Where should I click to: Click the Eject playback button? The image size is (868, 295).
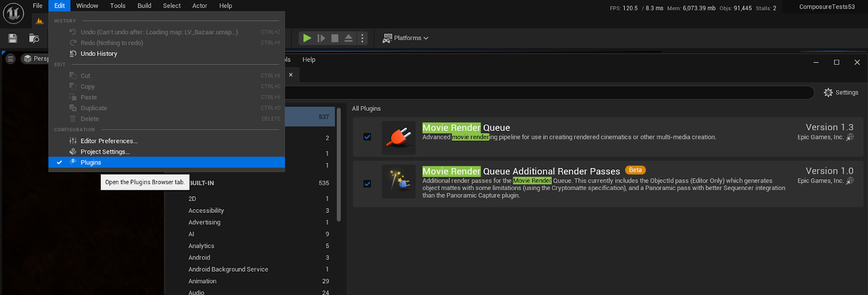click(349, 38)
